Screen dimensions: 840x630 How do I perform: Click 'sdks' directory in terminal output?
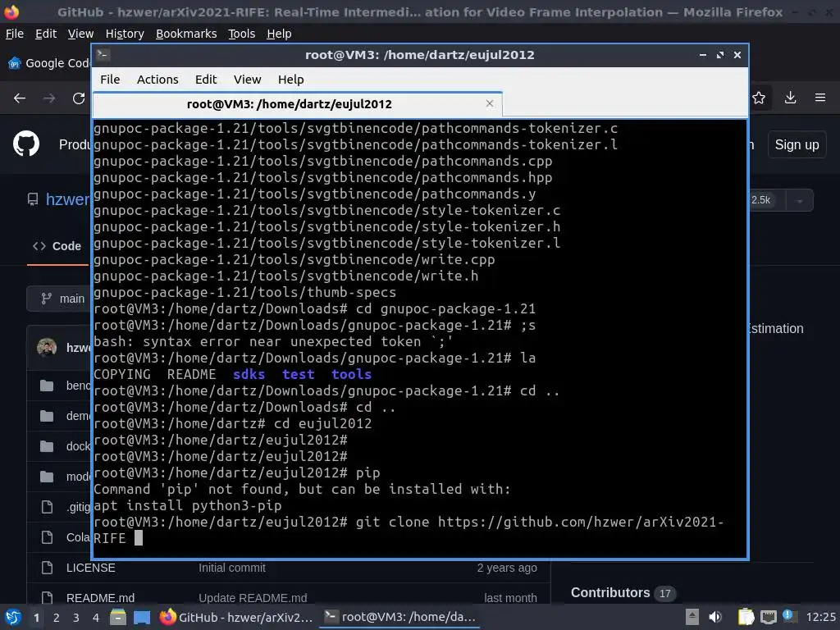[x=249, y=374]
